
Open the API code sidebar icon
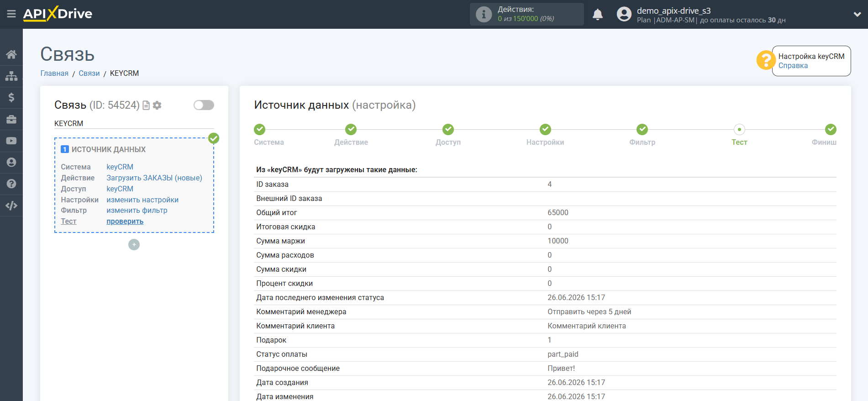pyautogui.click(x=11, y=206)
